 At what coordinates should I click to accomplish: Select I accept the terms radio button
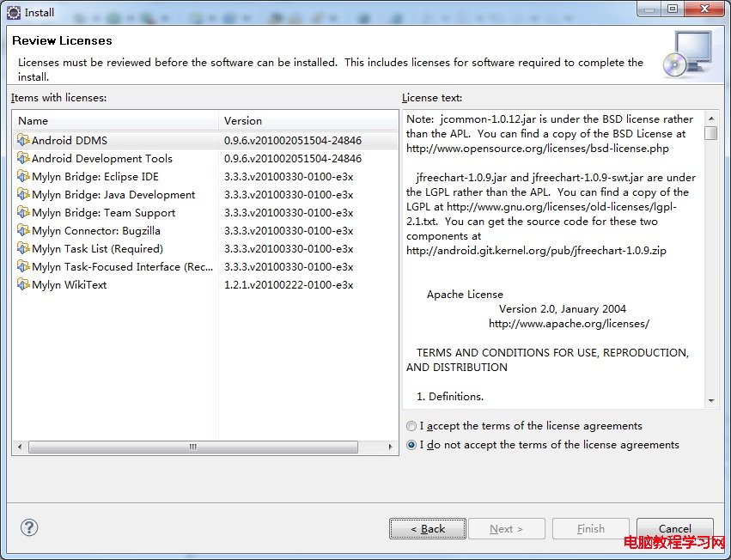coord(411,426)
